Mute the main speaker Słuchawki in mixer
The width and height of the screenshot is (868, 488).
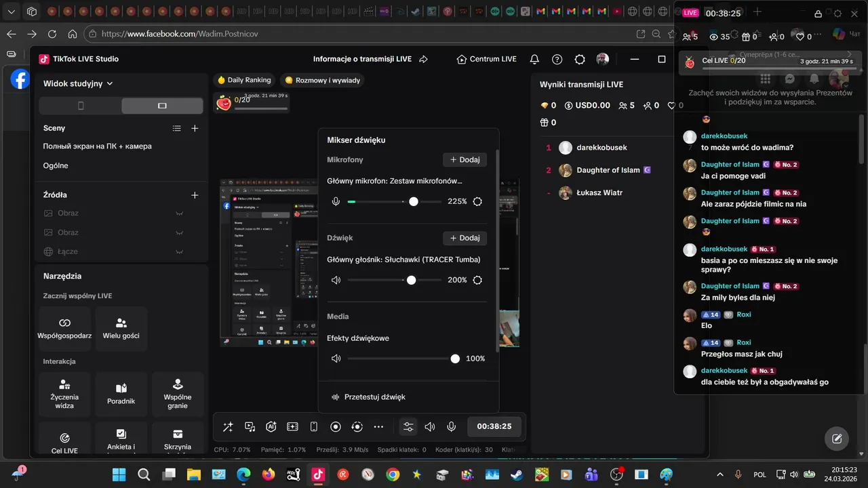click(336, 280)
